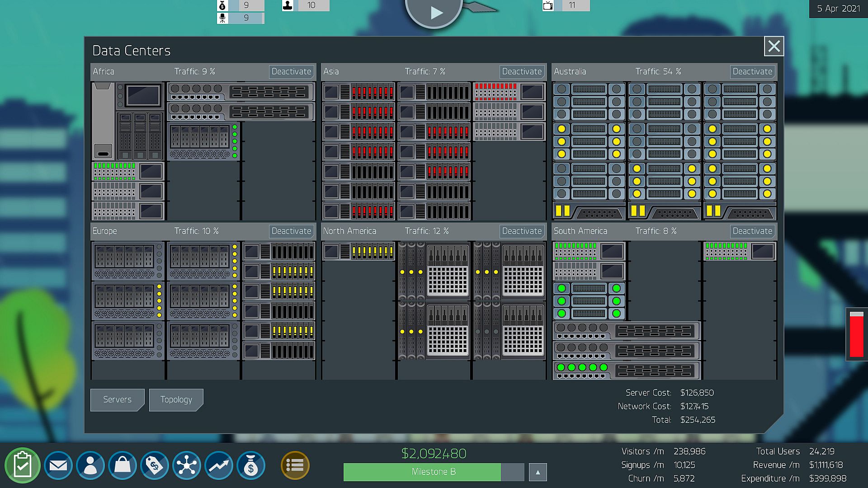Open the tasks clipboard icon
The width and height of the screenshot is (868, 488).
tap(22, 465)
